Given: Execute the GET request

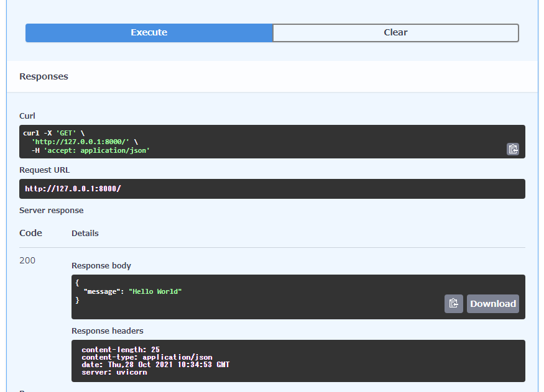Looking at the screenshot, I should 149,32.
